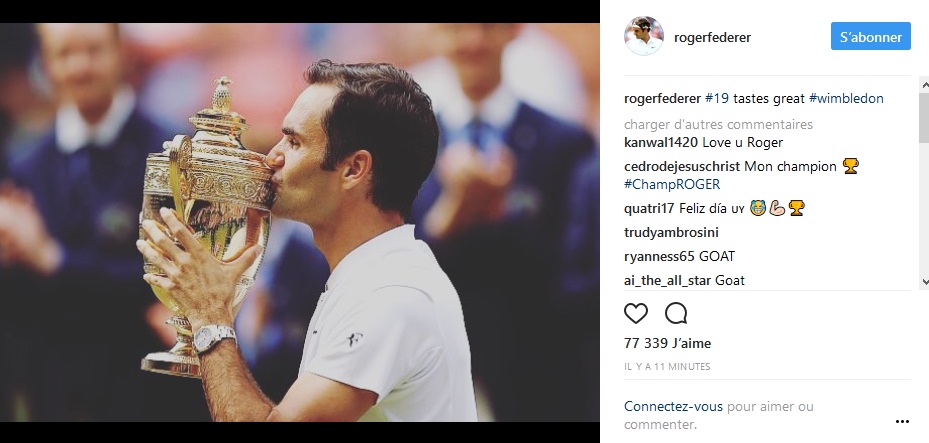Click the Connectez-vous login link
Viewport: 929px width, 443px height.
point(673,406)
